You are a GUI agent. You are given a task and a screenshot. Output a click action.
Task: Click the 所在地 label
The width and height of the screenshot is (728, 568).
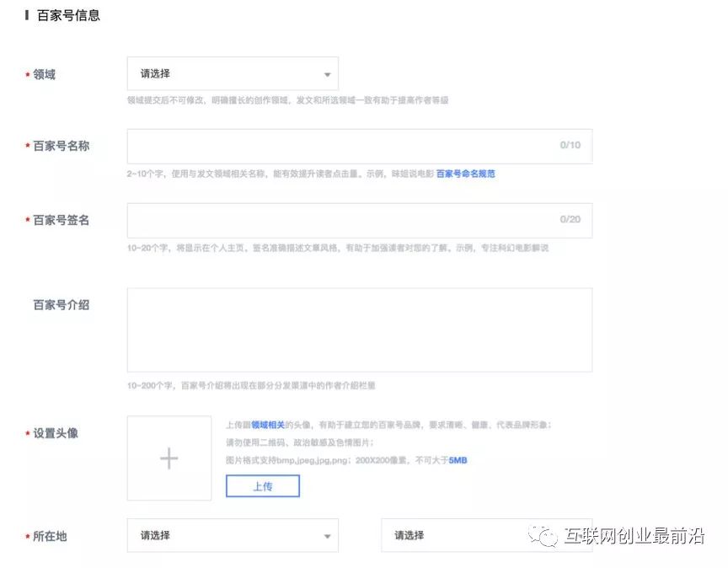(50, 537)
